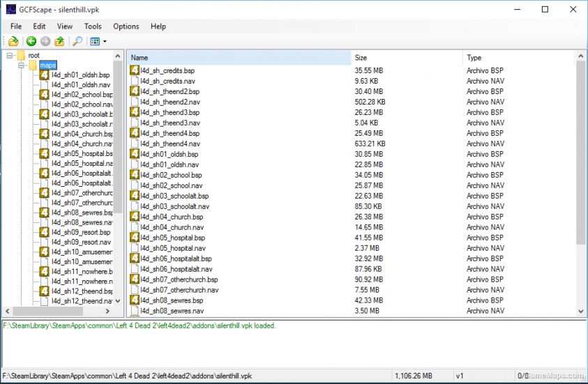The height and width of the screenshot is (384, 588).
Task: Select l4d_sh11_nowhere.bsp in tree
Action: (82, 272)
